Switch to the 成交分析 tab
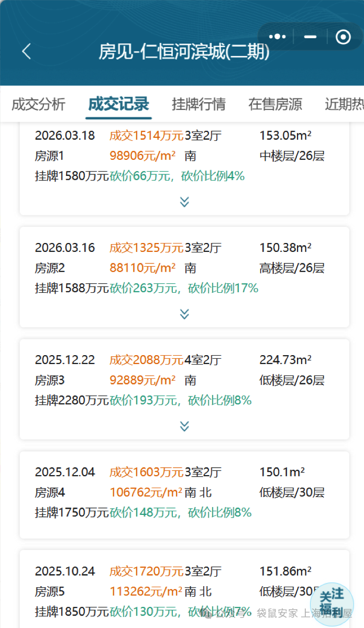The image size is (364, 628). point(38,104)
